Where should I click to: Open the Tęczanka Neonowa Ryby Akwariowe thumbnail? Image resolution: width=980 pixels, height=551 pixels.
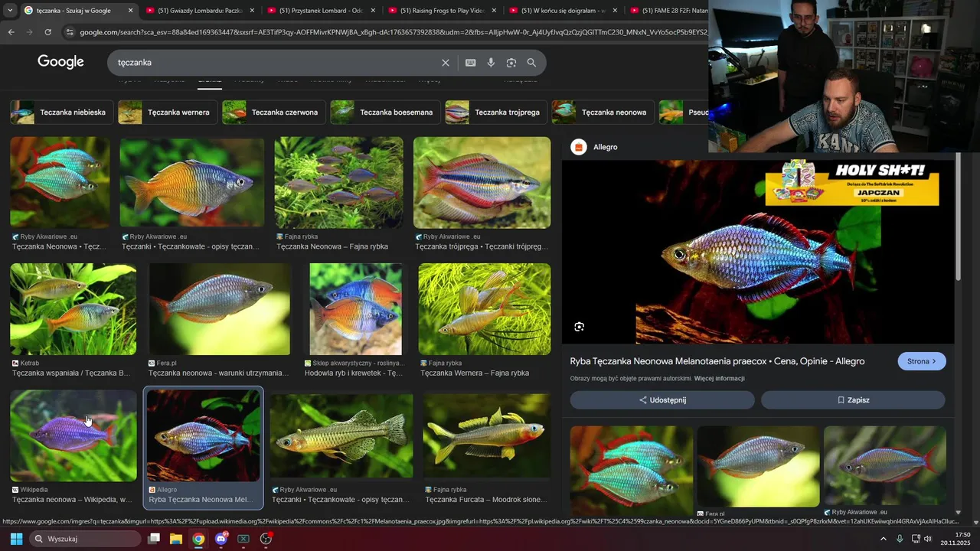[x=60, y=182]
